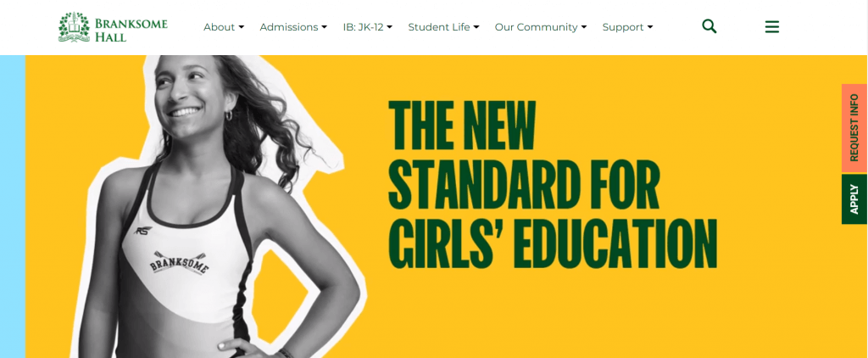Click the New Standard for Girls' Education headline
The height and width of the screenshot is (358, 868).
tap(553, 184)
